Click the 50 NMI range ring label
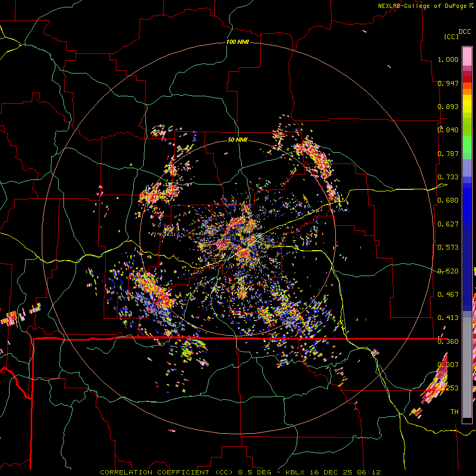476x476 pixels. [237, 140]
